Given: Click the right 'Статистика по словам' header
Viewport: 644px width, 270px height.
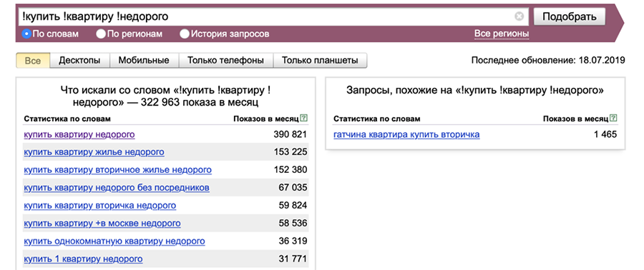Looking at the screenshot, I should coord(377,119).
